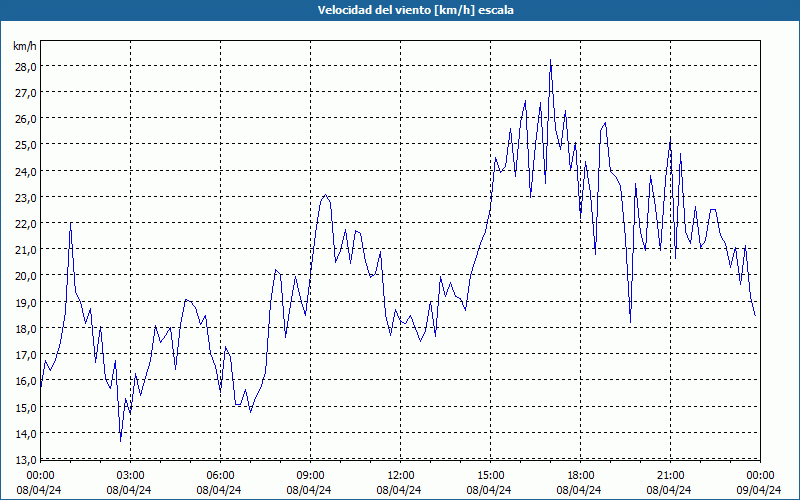Click the "06:00" time label
Screen dimensions: 800x500
pos(220,476)
